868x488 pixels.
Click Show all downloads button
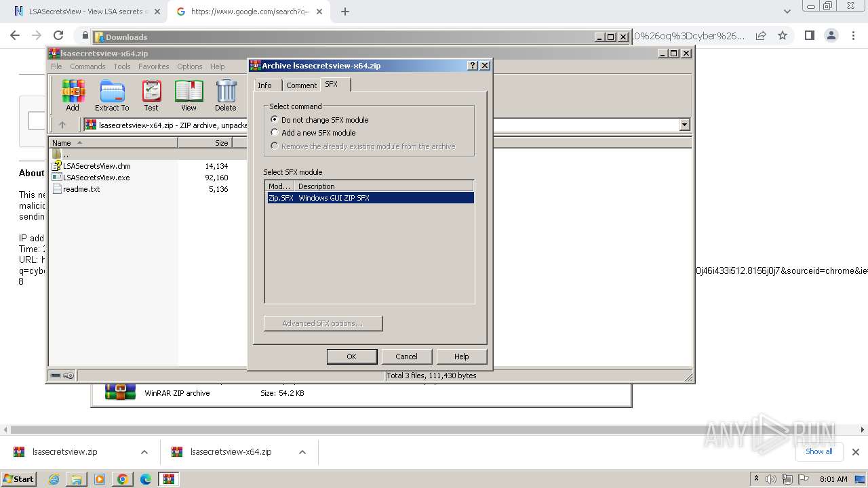pyautogui.click(x=818, y=451)
